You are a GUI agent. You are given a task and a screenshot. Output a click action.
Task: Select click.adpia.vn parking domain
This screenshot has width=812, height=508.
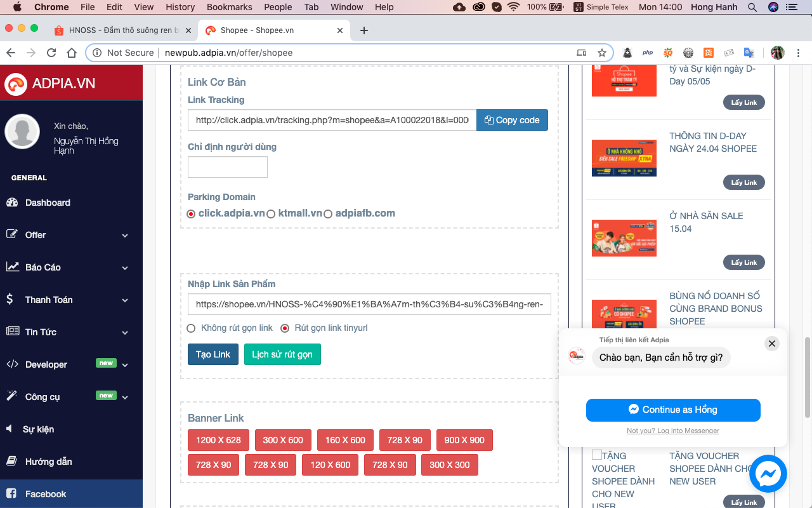pos(191,214)
